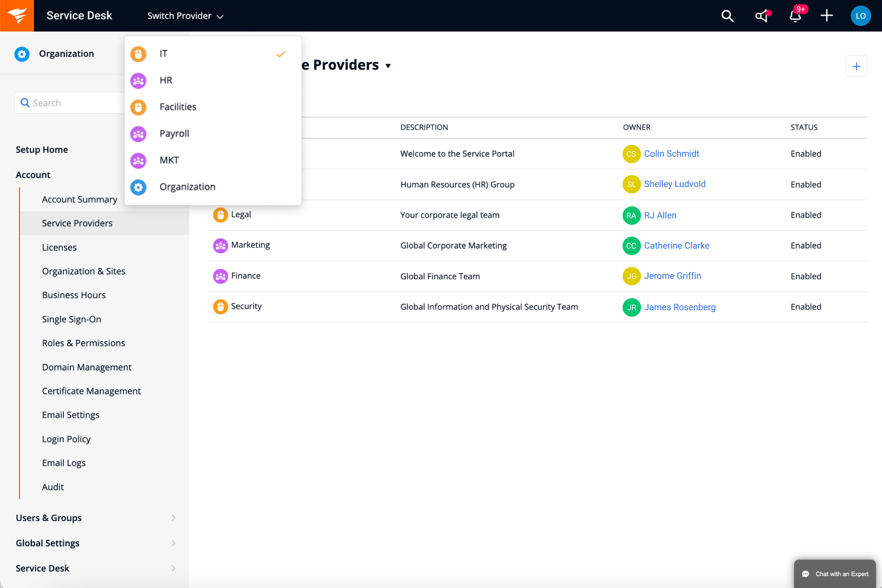
Task: Open the LO user avatar menu
Action: pos(860,16)
